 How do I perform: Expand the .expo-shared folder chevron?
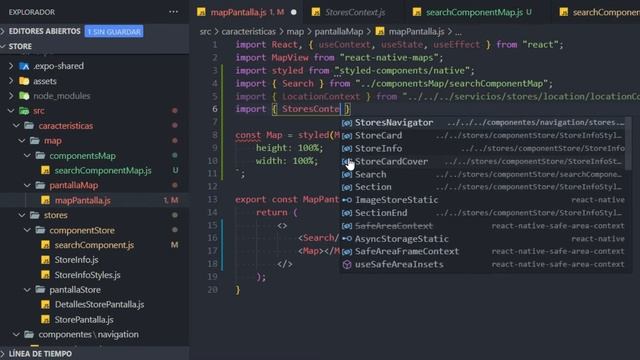tap(11, 66)
